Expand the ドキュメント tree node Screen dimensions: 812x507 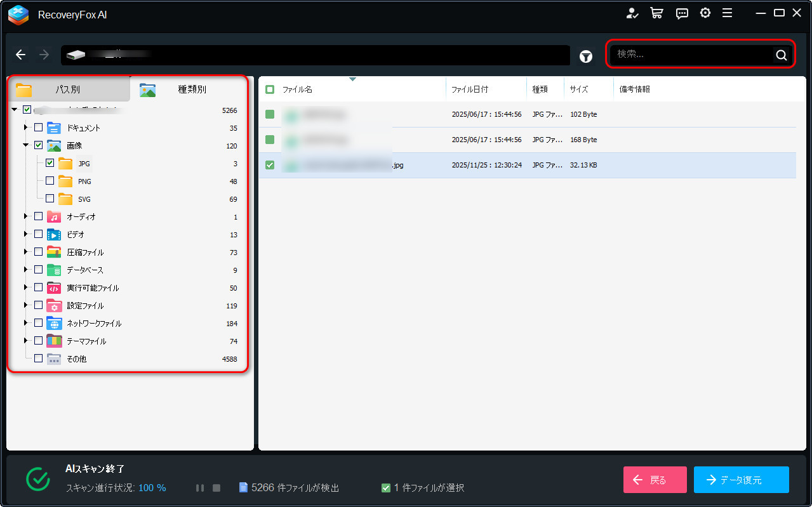click(x=26, y=128)
